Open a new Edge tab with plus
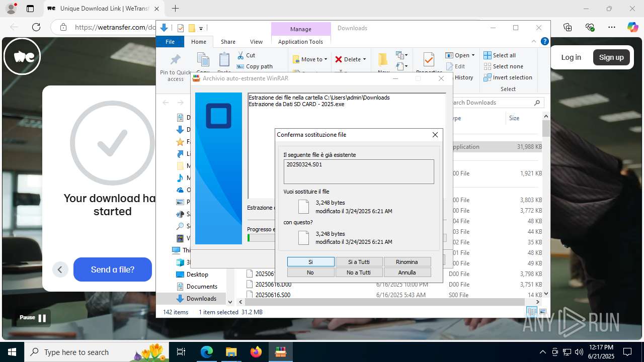The height and width of the screenshot is (362, 644). pos(175,9)
